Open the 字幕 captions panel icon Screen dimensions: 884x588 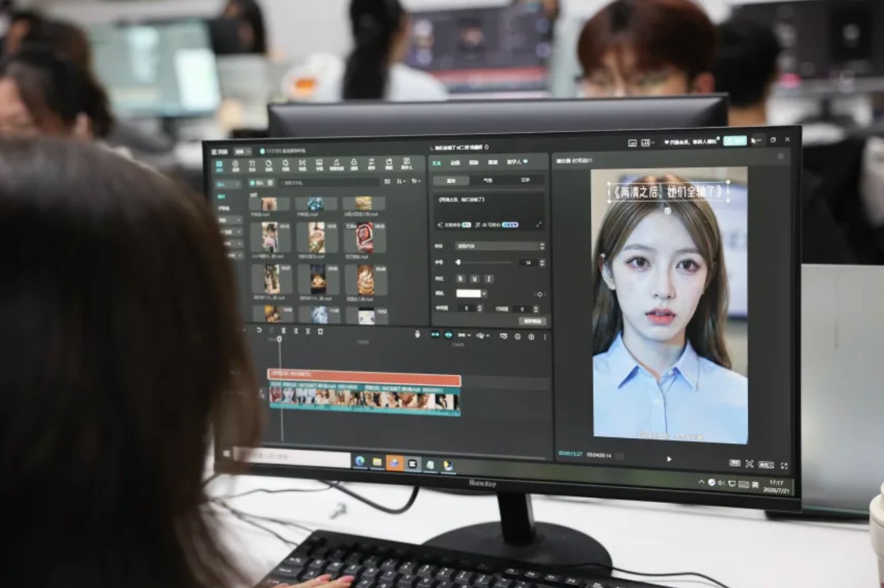pyautogui.click(x=319, y=165)
